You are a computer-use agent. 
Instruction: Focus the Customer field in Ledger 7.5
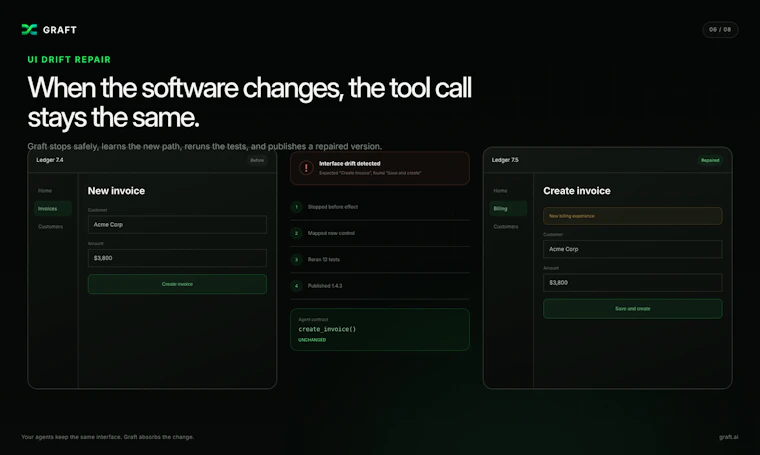pos(633,249)
